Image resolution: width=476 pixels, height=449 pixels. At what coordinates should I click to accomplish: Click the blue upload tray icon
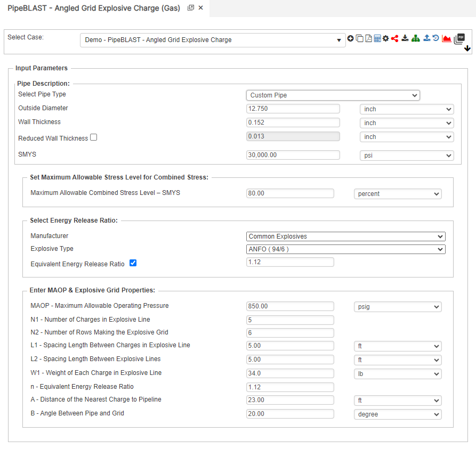(x=427, y=38)
